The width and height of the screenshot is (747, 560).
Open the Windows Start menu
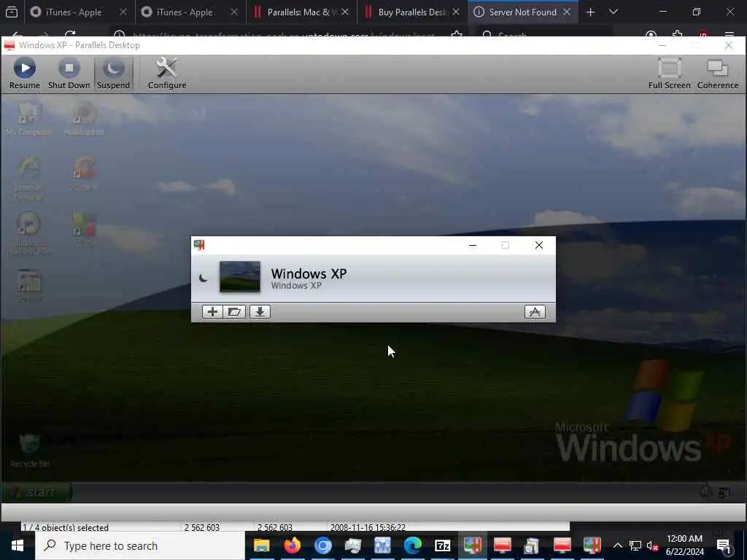(18, 545)
